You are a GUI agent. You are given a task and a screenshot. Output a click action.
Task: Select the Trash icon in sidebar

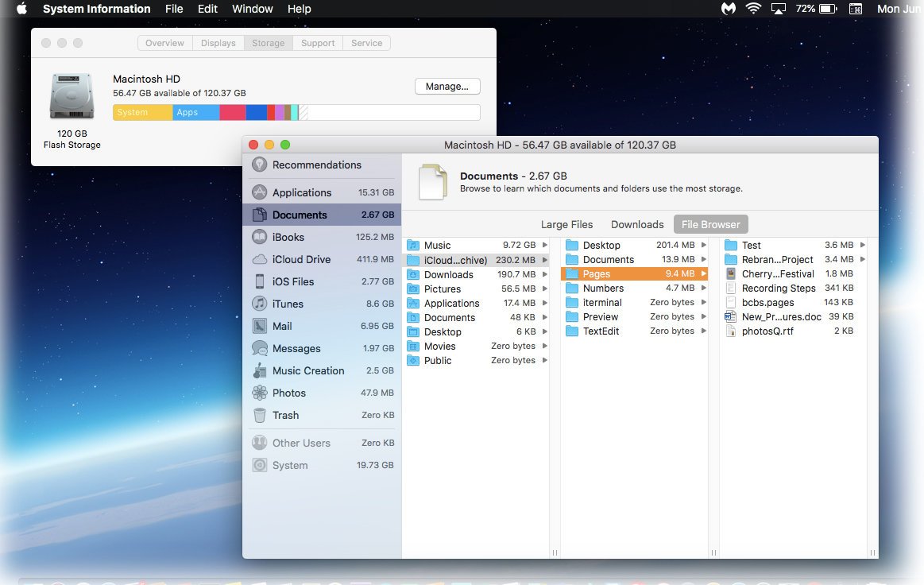point(259,415)
